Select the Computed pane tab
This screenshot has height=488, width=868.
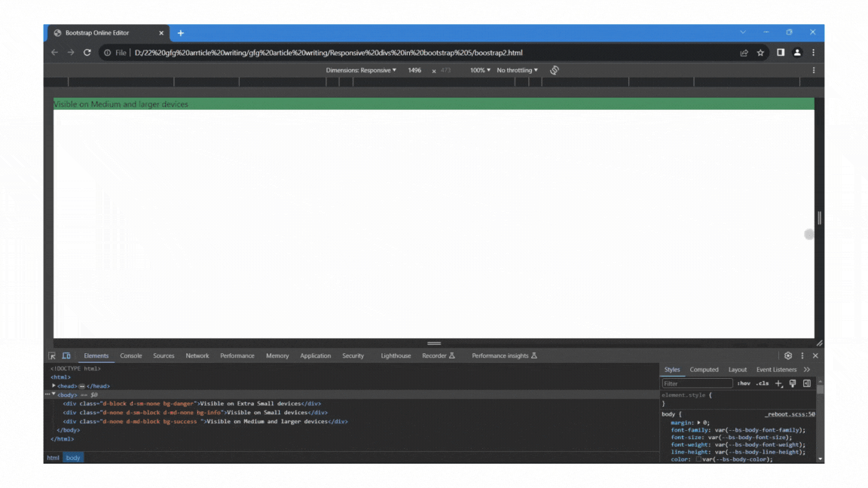click(704, 370)
